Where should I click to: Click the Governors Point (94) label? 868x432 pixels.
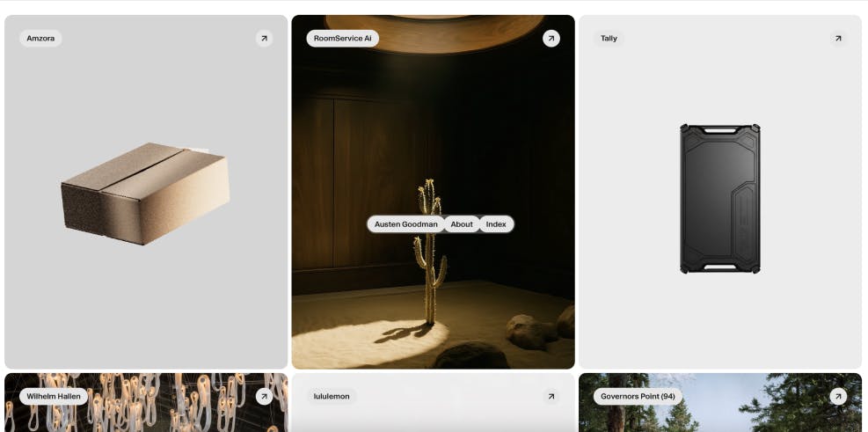point(638,396)
